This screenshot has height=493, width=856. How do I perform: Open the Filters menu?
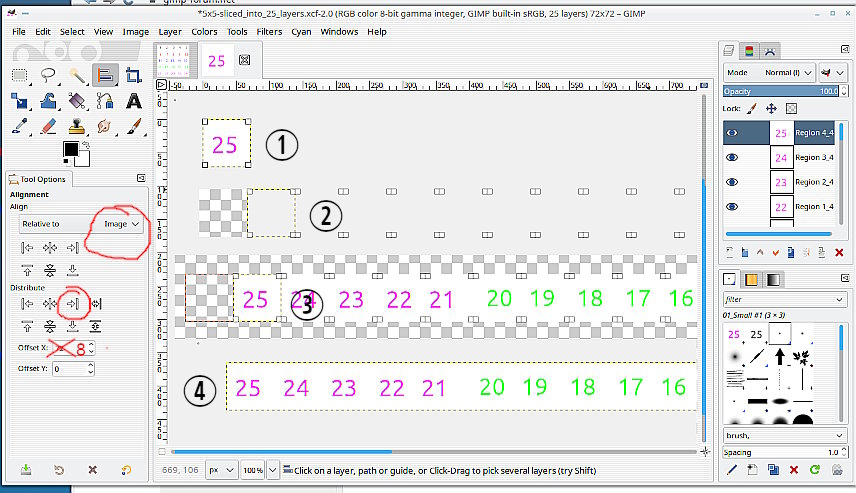pos(269,32)
